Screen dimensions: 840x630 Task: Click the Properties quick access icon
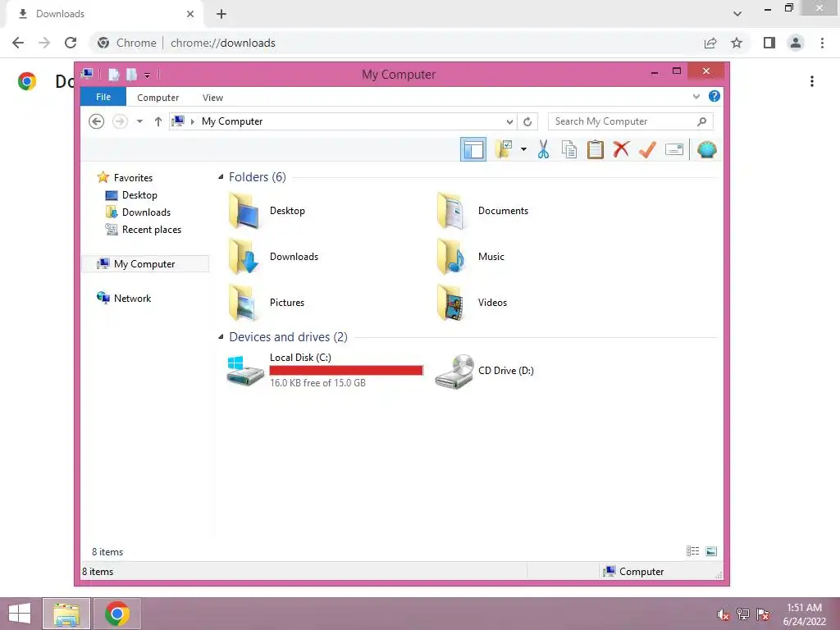pyautogui.click(x=113, y=75)
